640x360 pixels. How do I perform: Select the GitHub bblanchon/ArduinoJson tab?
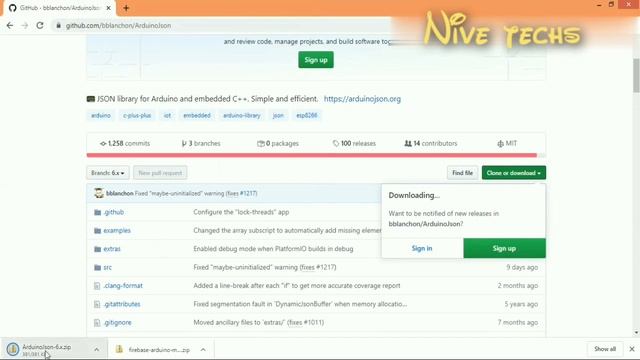[60, 8]
